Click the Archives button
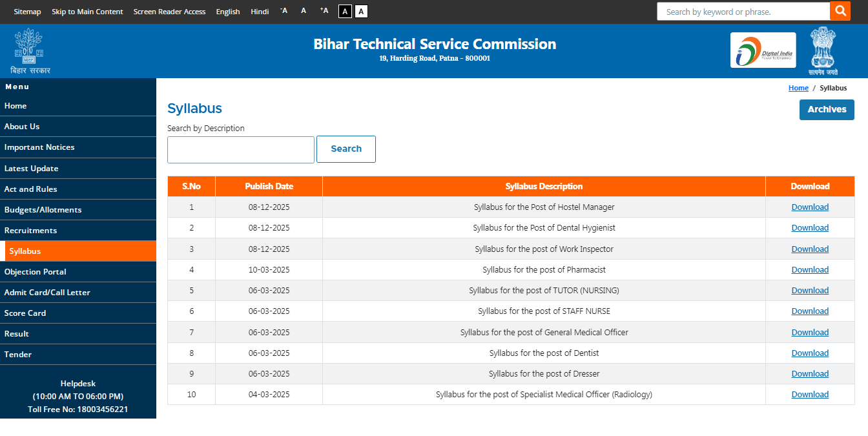Screen dimensions: 868x436 coord(826,110)
